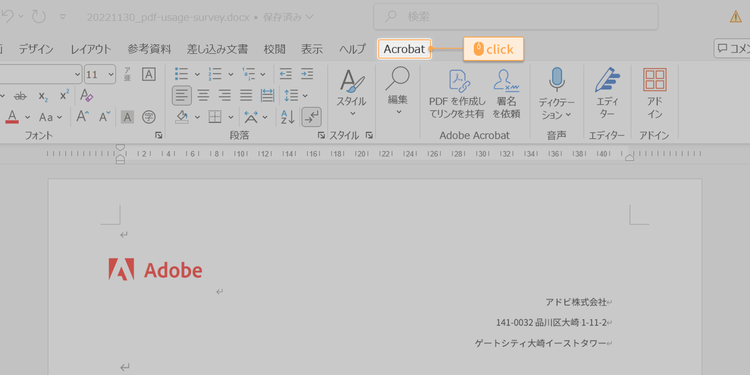Click the bullet list icon
Screen dimensions: 750x375
[181, 74]
